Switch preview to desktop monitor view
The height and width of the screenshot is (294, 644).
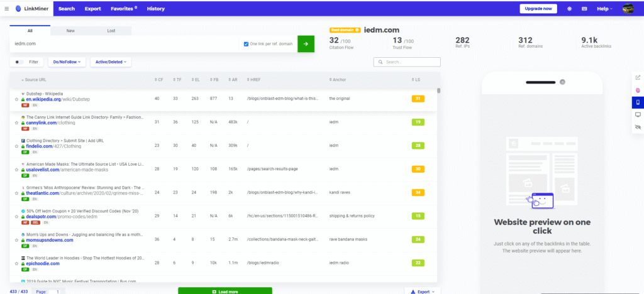point(638,115)
